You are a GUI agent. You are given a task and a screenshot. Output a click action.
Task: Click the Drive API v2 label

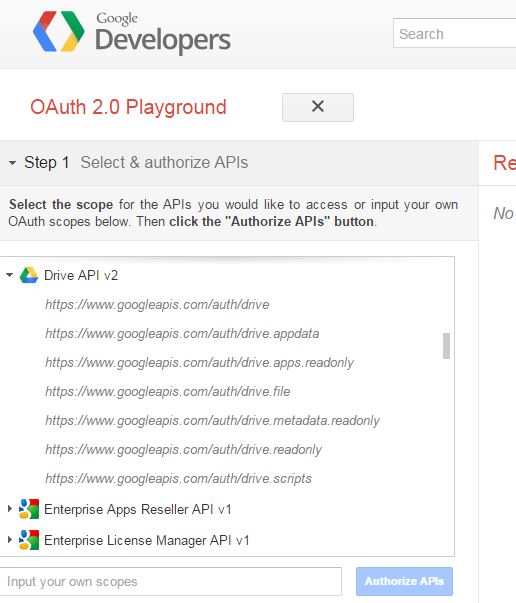click(81, 275)
